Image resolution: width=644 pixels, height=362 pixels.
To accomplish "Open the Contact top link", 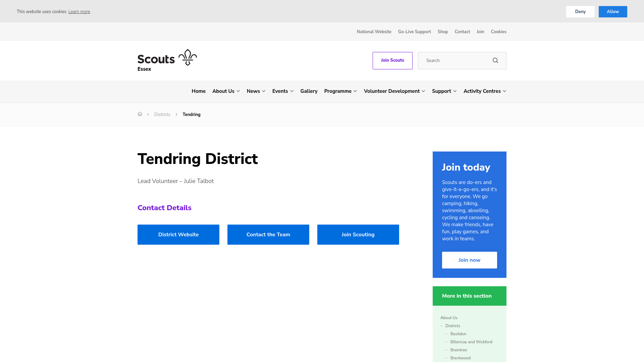I will click(x=462, y=32).
